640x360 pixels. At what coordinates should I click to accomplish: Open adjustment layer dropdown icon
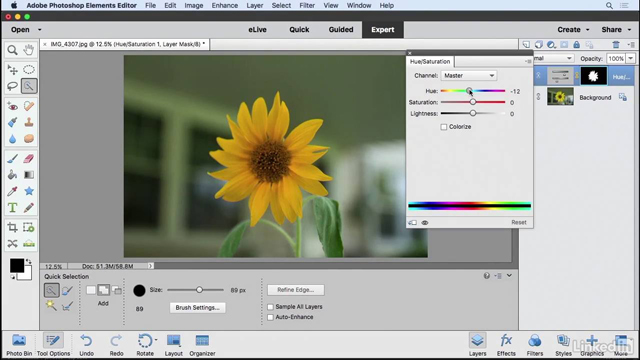(x=551, y=44)
